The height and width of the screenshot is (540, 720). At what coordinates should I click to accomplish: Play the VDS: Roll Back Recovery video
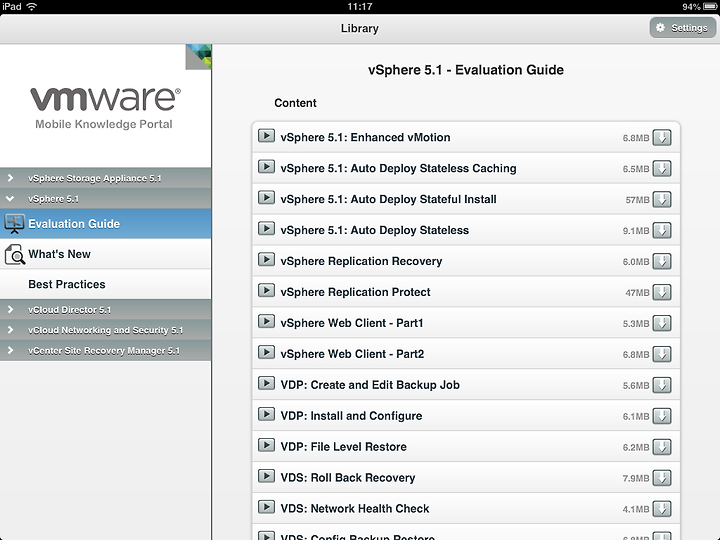click(x=266, y=476)
